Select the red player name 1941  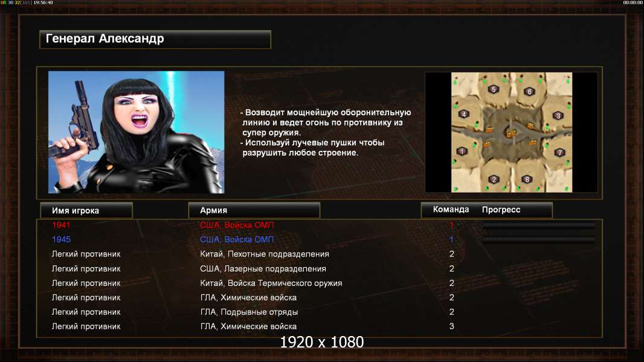click(x=61, y=224)
